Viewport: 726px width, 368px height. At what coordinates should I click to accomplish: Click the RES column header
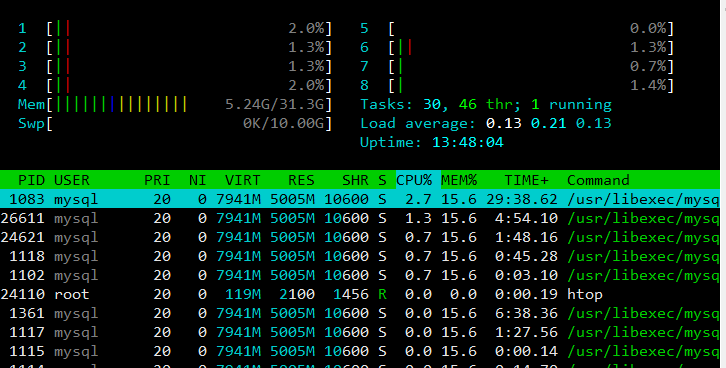[x=301, y=180]
